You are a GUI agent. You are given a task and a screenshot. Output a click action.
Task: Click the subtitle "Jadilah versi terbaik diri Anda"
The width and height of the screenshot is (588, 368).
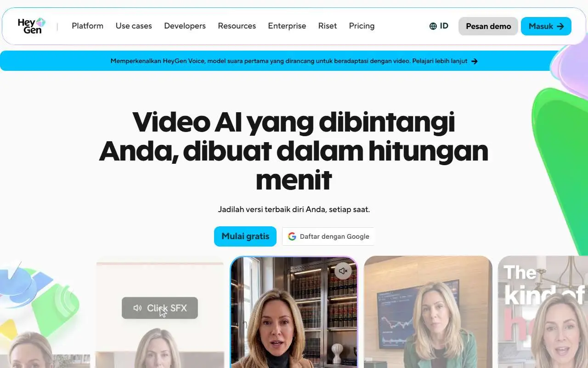294,209
